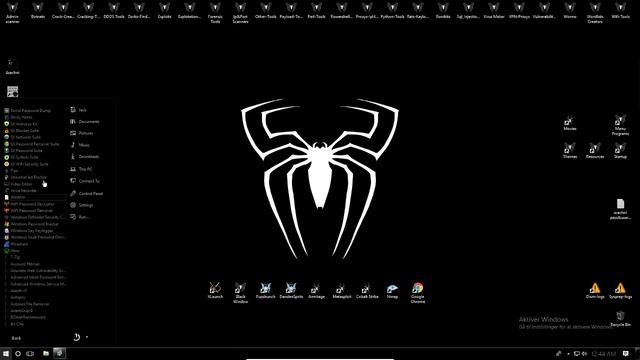Viewport: 640px width, 360px height.
Task: Launch Video Editor from programs list
Action: pyautogui.click(x=18, y=184)
